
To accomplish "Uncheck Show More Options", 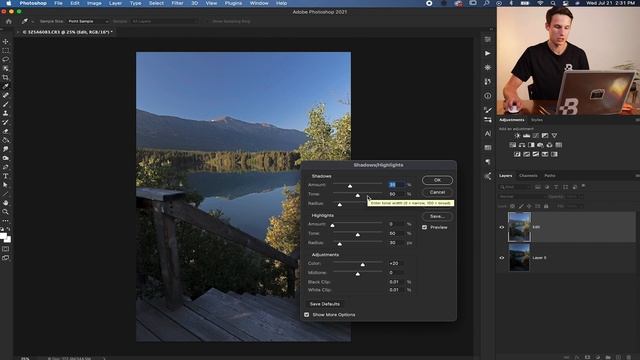I will click(x=307, y=315).
